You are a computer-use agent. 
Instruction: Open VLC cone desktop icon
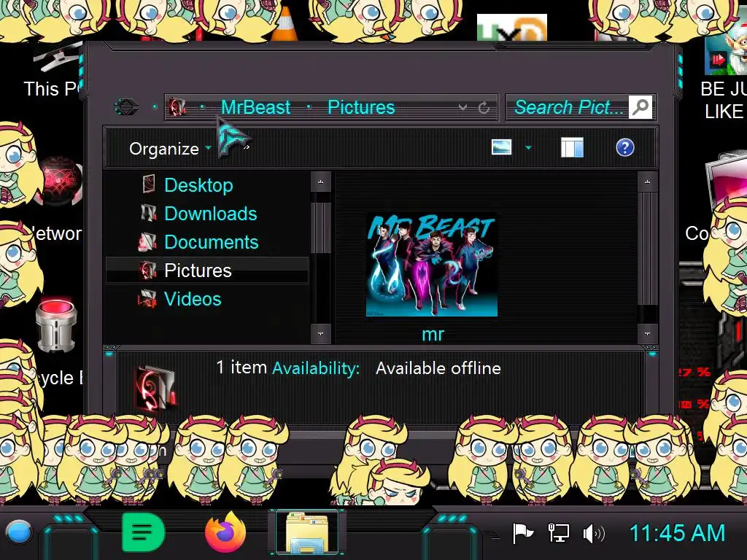click(285, 24)
